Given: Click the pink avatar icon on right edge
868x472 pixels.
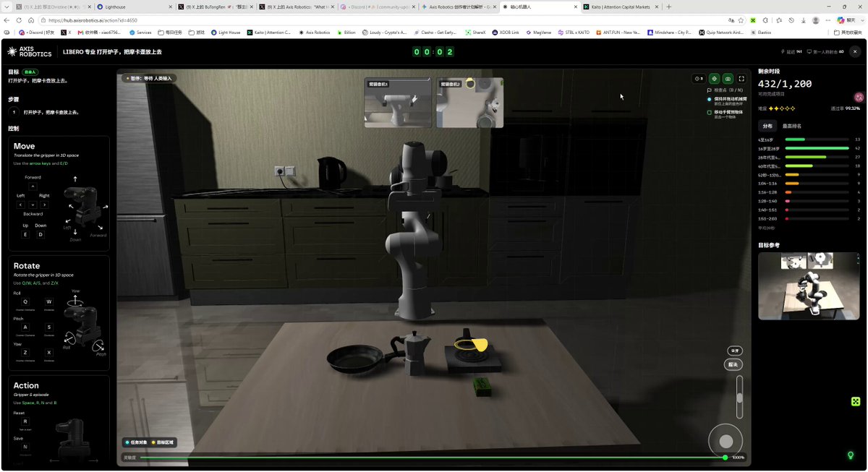Looking at the screenshot, I should pos(859,97).
